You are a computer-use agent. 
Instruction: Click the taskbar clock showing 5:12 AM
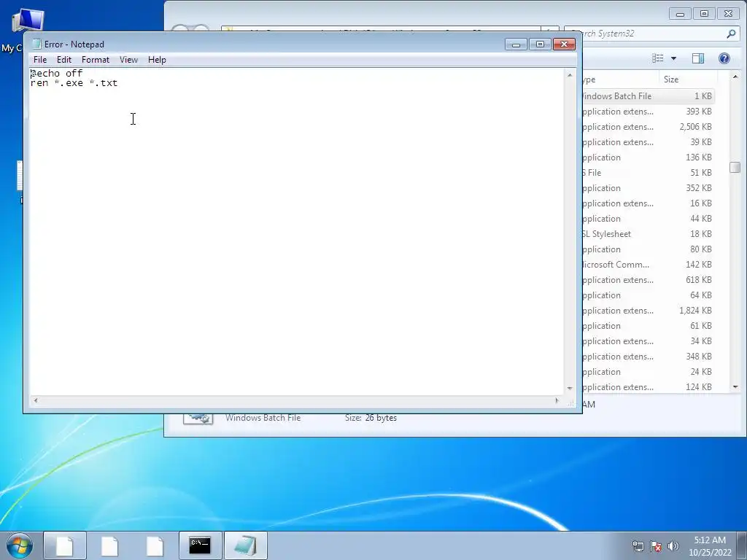710,546
